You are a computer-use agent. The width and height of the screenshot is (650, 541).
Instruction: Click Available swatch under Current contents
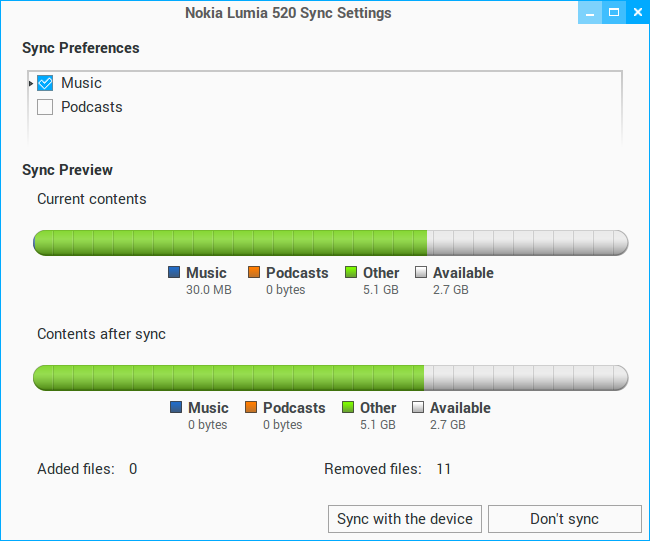[x=421, y=272]
